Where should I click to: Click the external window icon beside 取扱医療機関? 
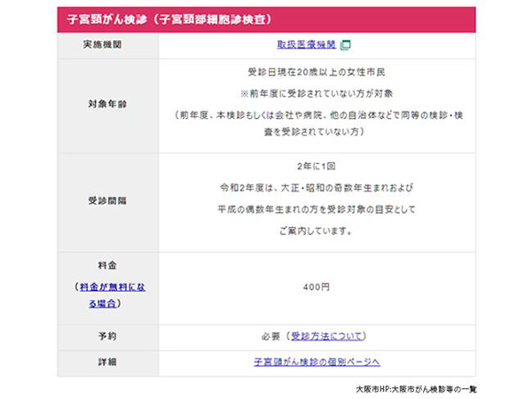[346, 45]
